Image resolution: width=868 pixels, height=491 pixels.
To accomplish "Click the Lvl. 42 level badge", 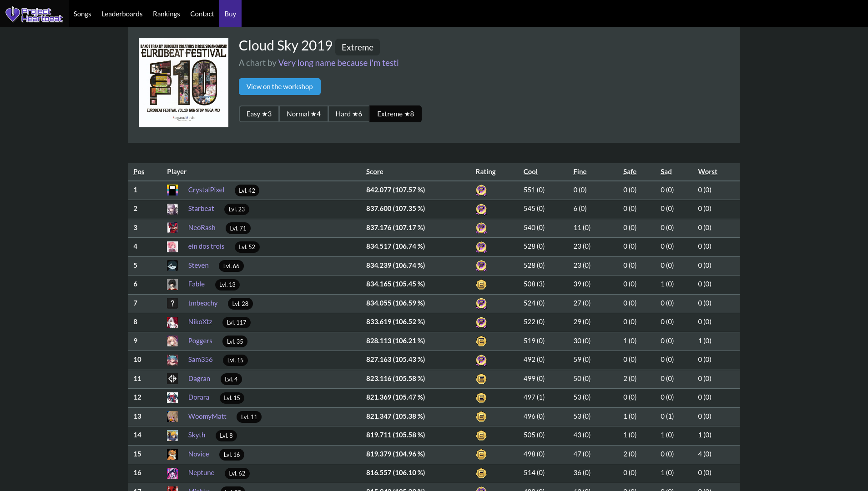I will coord(247,190).
